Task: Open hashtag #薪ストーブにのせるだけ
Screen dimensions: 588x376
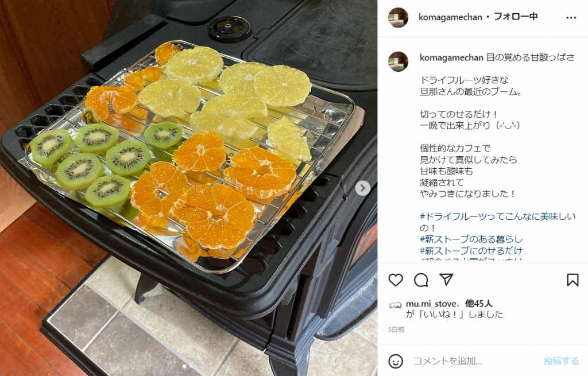Action: 471,250
